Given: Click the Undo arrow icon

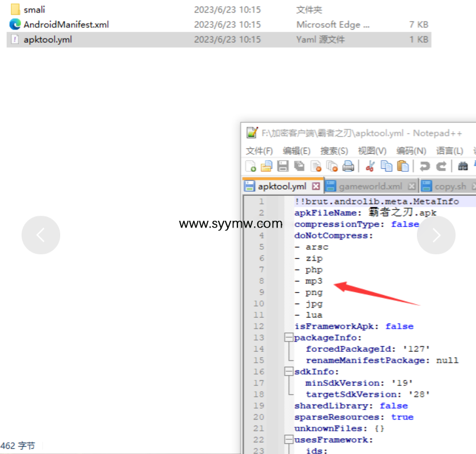Looking at the screenshot, I should [x=424, y=166].
